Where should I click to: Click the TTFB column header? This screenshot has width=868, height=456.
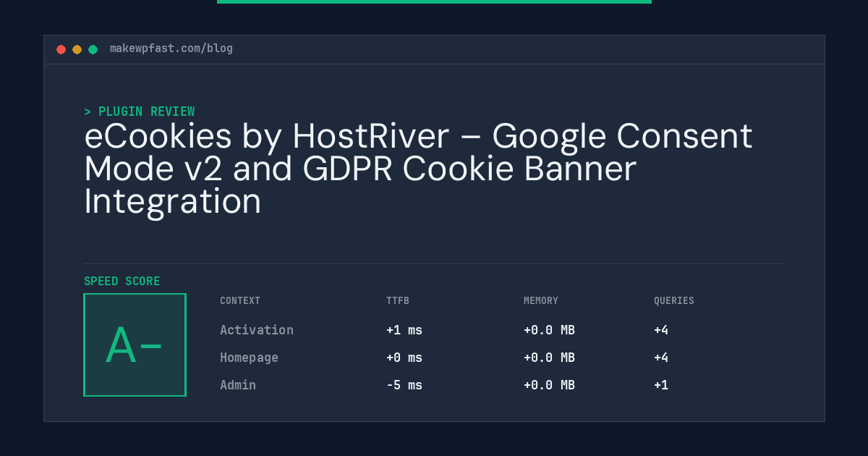point(398,301)
